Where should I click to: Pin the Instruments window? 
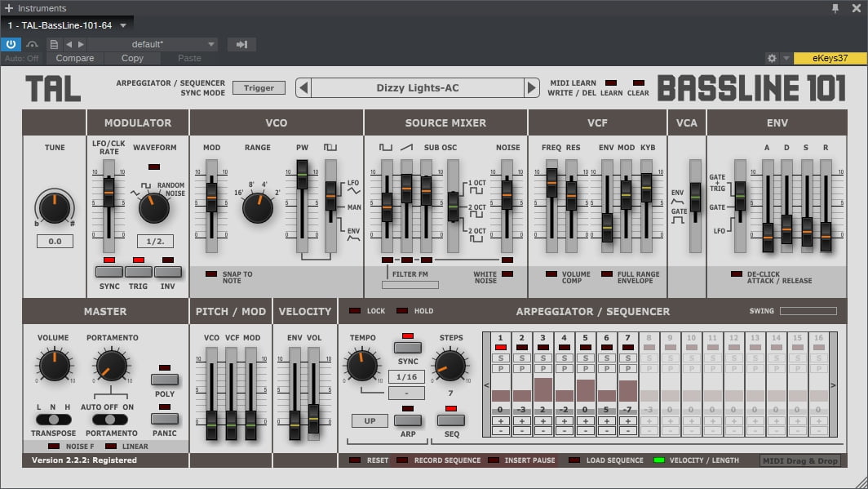835,8
